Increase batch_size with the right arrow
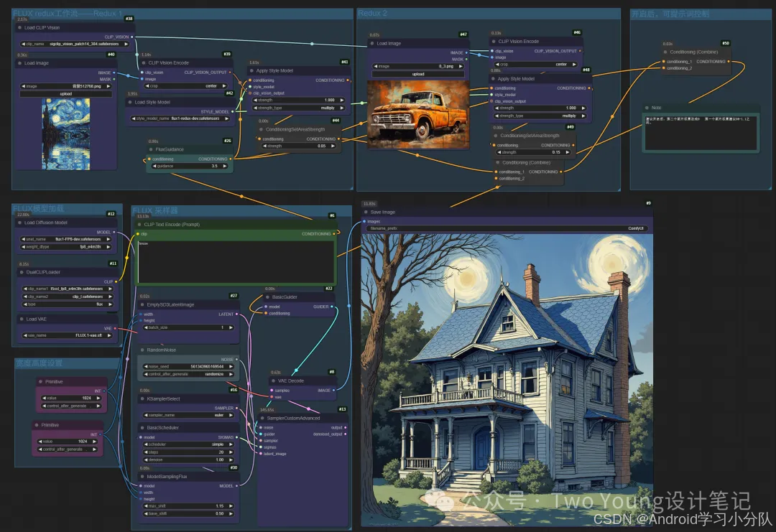The image size is (776, 532). pyautogui.click(x=231, y=328)
